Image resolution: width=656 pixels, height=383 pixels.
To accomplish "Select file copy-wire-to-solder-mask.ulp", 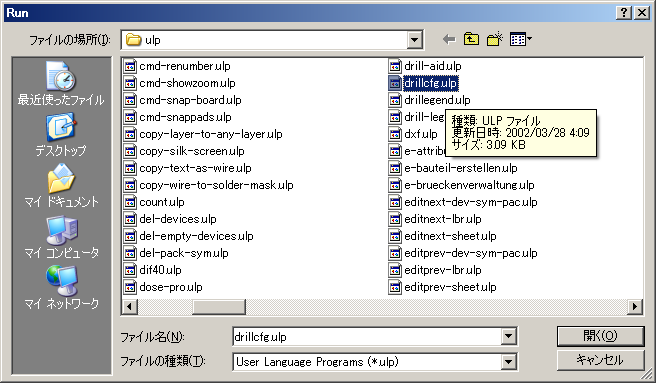I will coord(209,185).
